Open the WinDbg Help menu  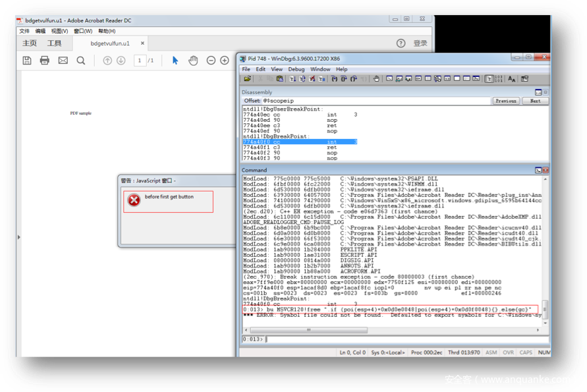(x=342, y=69)
